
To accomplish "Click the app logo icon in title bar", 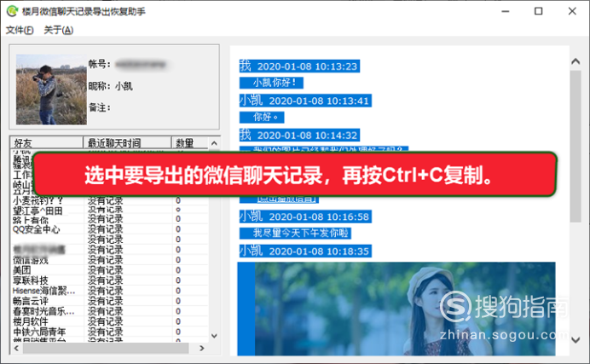I will (12, 11).
